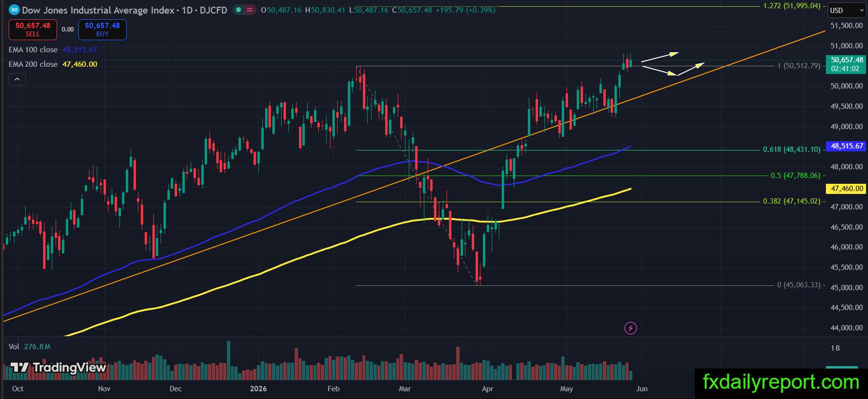
Task: Click the open price O50,487.16
Action: (x=281, y=10)
